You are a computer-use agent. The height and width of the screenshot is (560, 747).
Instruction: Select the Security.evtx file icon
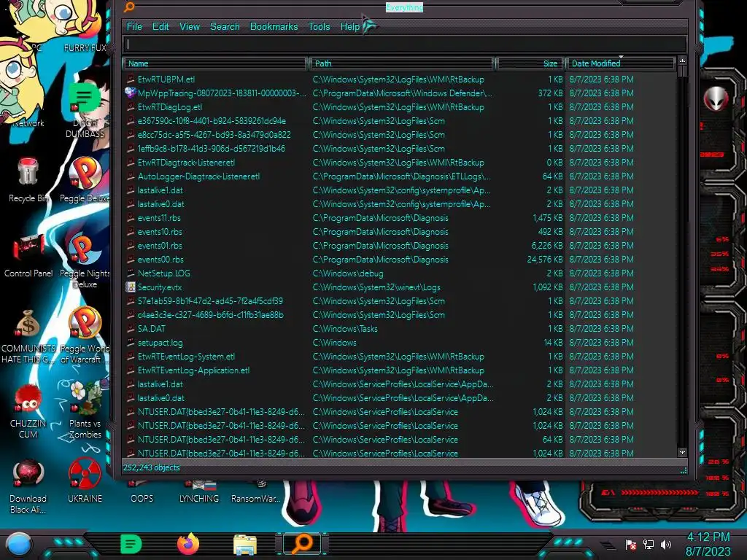tap(131, 287)
